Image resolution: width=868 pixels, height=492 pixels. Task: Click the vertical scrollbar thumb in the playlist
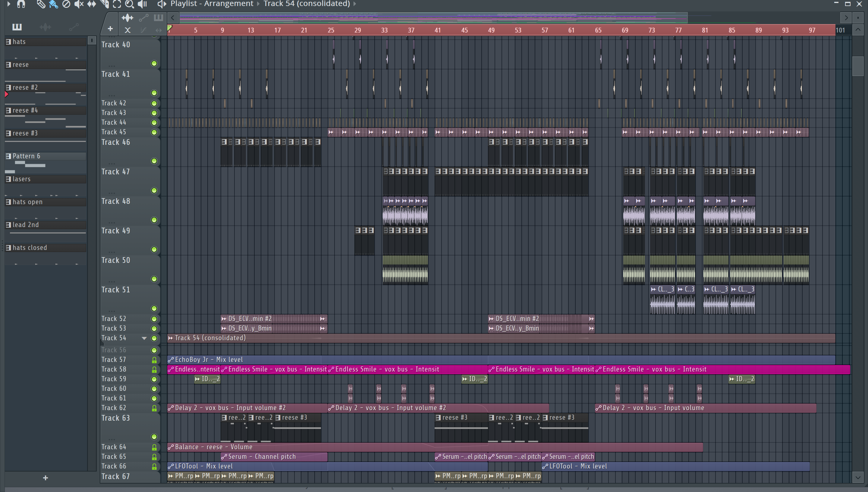click(x=858, y=66)
